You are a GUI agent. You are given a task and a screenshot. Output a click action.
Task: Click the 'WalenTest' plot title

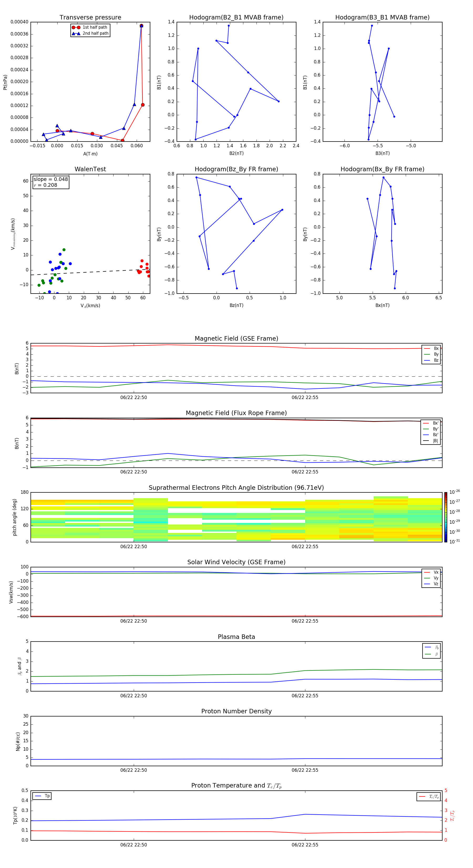click(x=90, y=169)
